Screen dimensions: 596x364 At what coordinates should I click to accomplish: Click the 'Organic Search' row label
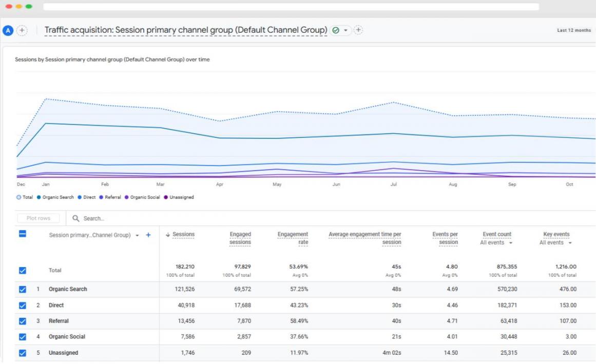68,289
